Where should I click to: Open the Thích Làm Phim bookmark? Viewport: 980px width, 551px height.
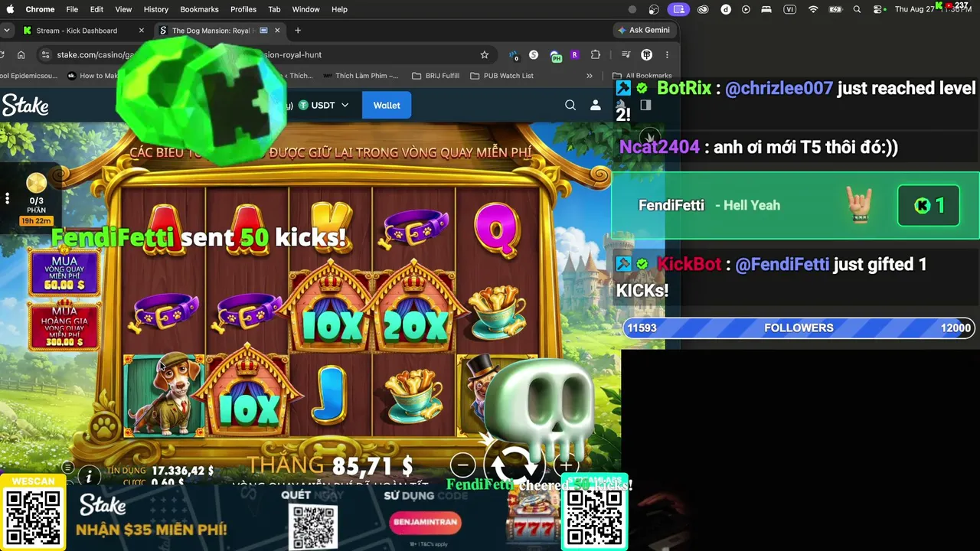pos(361,76)
